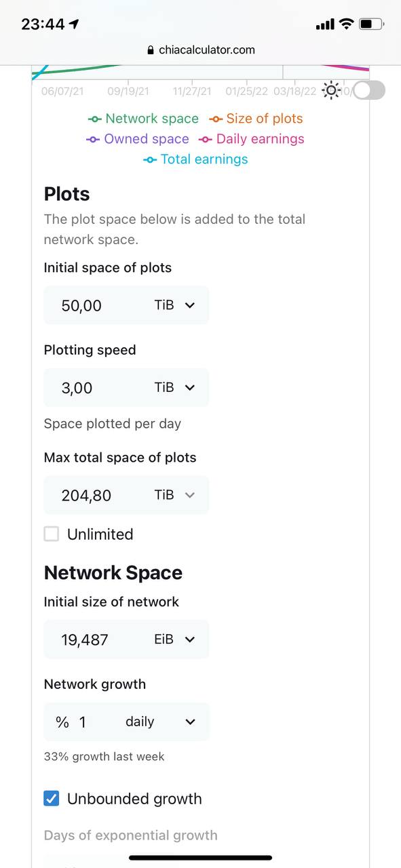Open max total space TiB dropdown
The image size is (401, 868).
pos(175,495)
